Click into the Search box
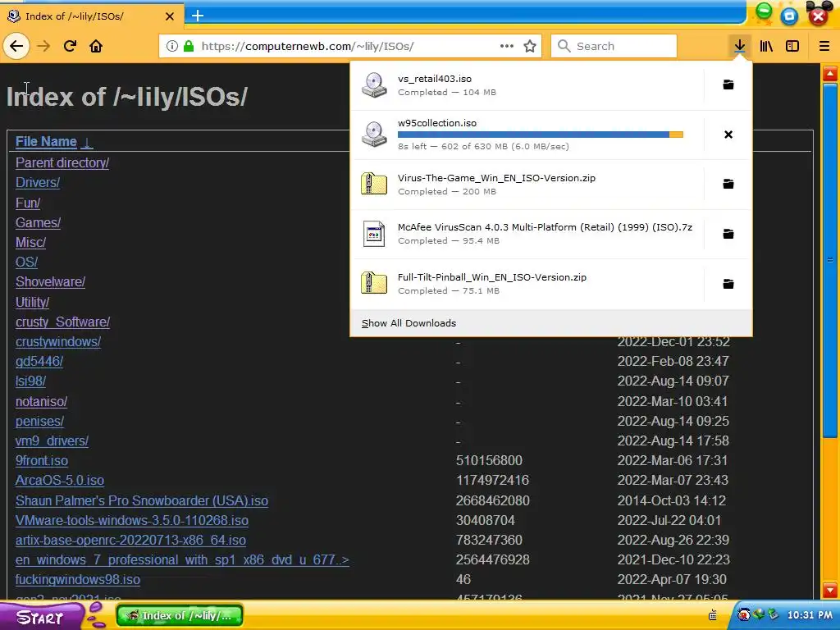The width and height of the screenshot is (840, 630). [614, 46]
